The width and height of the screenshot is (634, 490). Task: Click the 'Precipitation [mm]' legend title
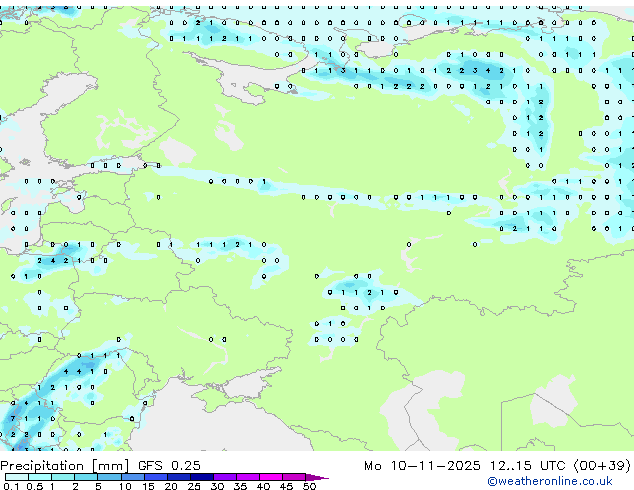[65, 466]
